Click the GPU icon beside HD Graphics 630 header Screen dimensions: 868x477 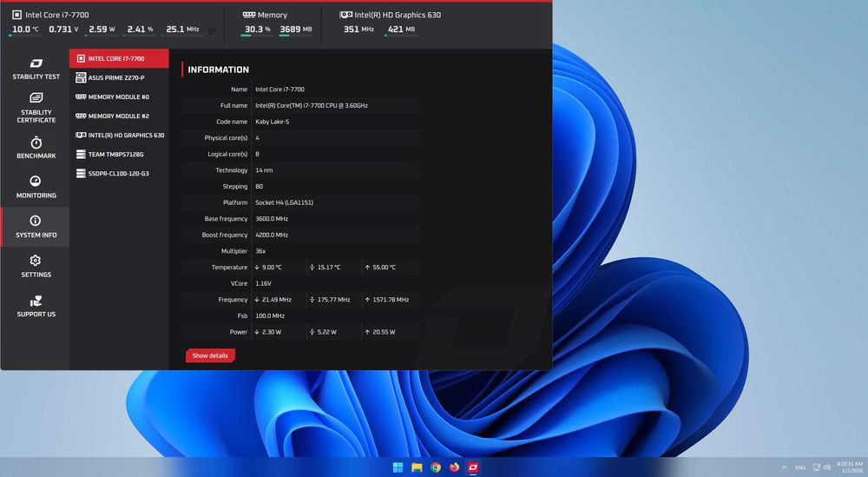click(x=346, y=15)
